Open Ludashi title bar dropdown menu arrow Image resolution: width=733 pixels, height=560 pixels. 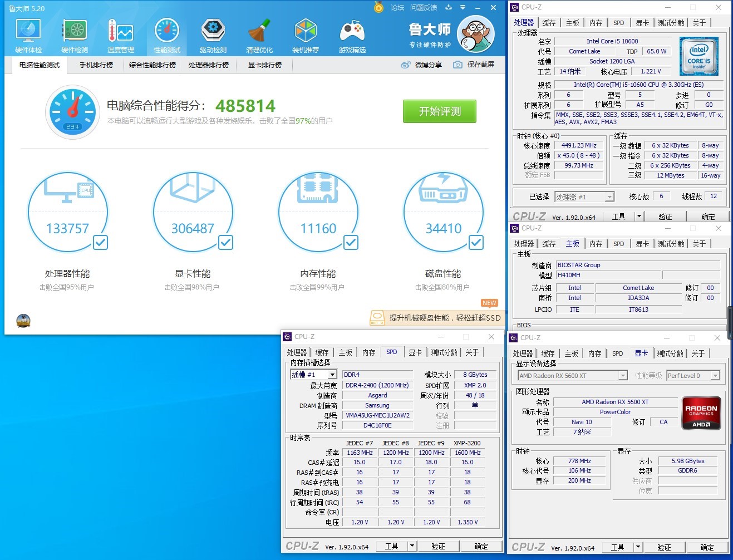pos(463,7)
